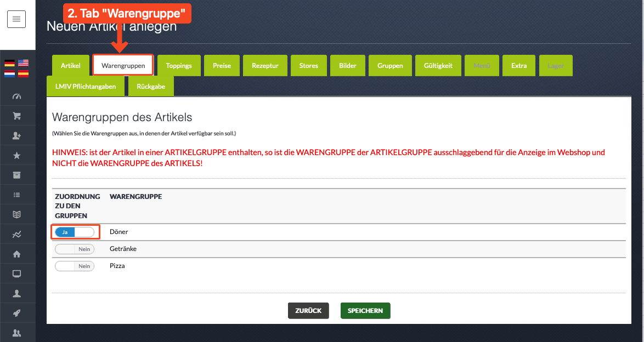The image size is (644, 342).
Task: Open the Toppings tab
Action: (179, 66)
